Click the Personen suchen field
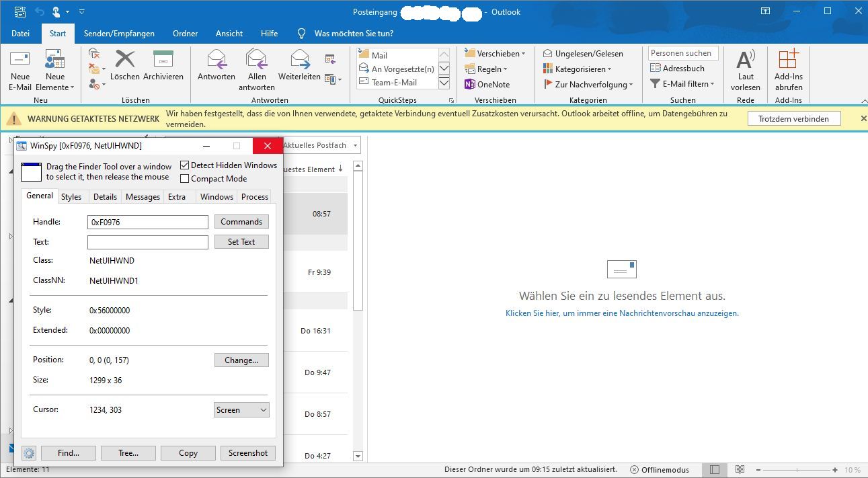 (x=683, y=53)
